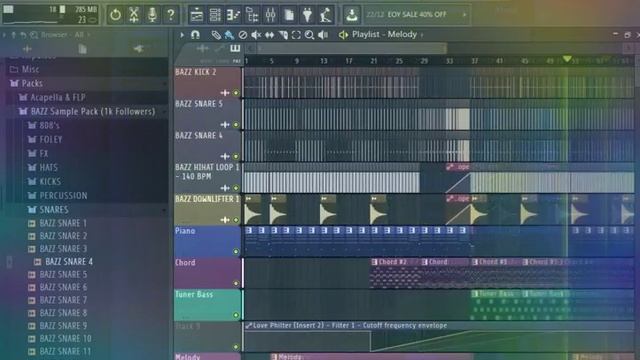Click the scissors-style icon in the top toolbar
640x360 pixels.
[134, 15]
